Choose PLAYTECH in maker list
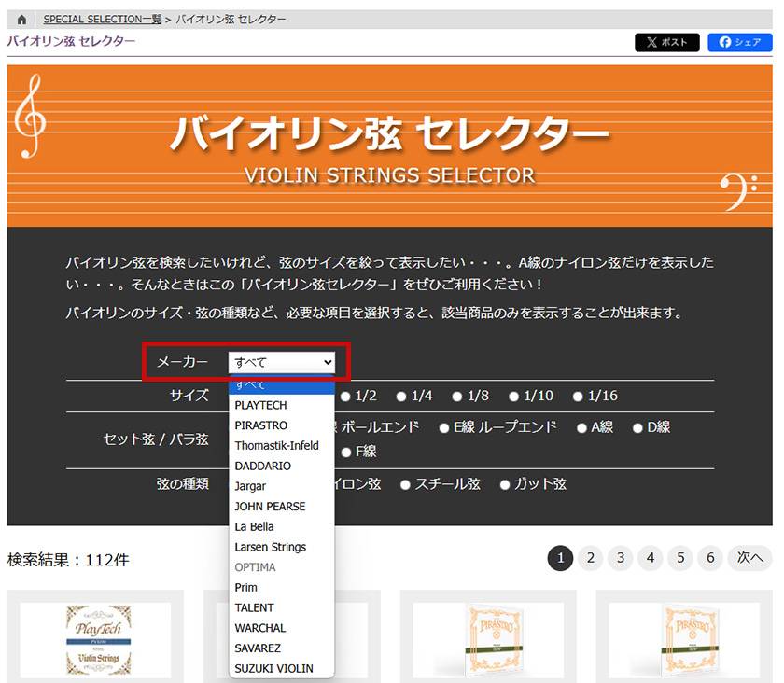 click(x=282, y=405)
